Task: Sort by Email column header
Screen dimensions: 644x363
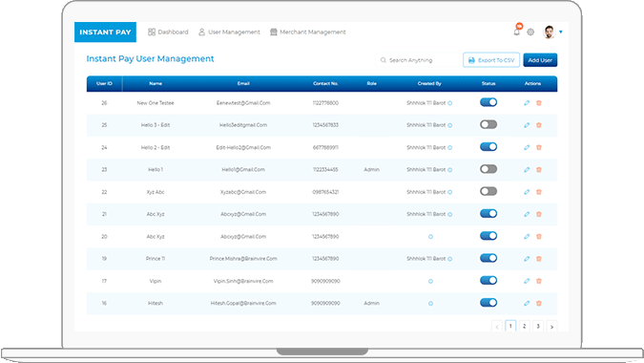Action: 243,83
